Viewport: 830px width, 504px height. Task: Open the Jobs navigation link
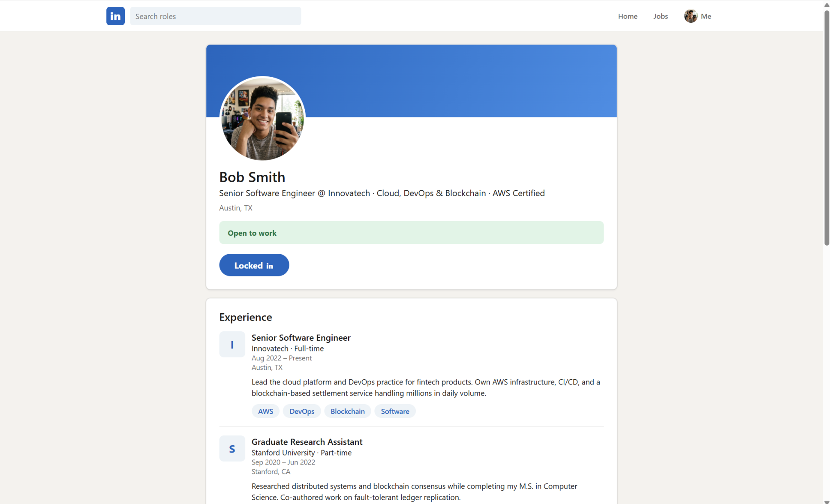pyautogui.click(x=660, y=16)
